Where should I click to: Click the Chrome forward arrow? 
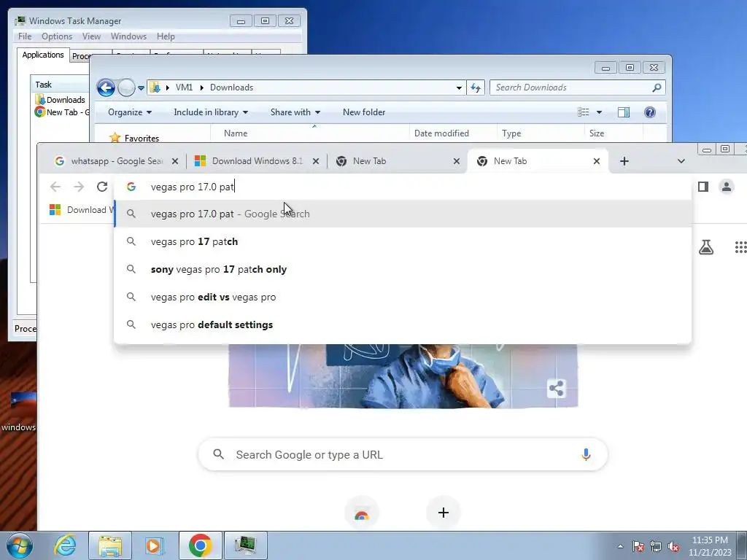click(x=79, y=187)
